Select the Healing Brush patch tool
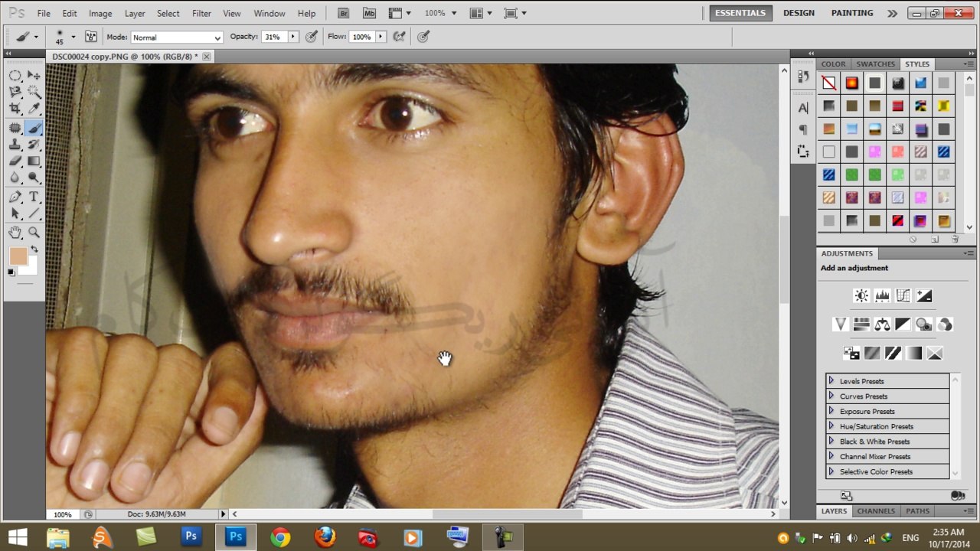 coord(15,128)
